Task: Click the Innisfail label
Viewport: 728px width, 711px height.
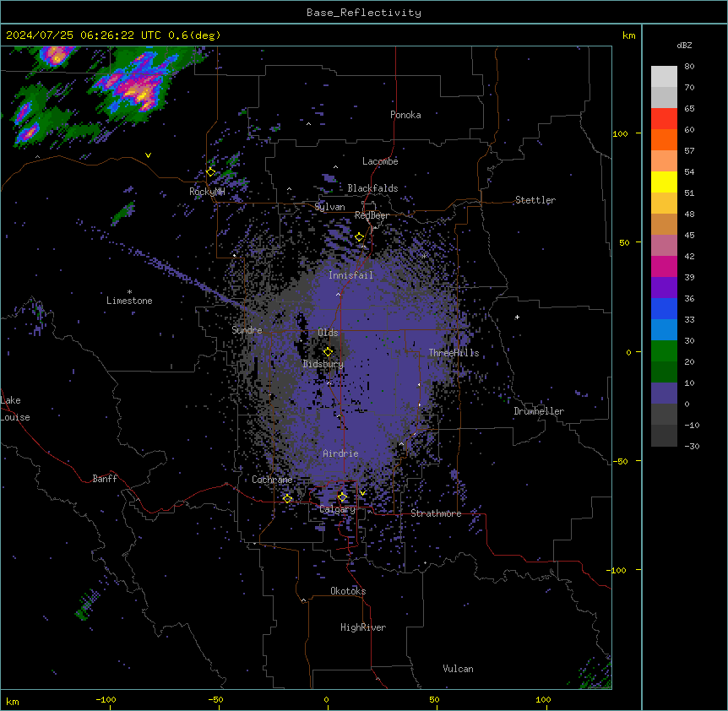Action: point(350,275)
